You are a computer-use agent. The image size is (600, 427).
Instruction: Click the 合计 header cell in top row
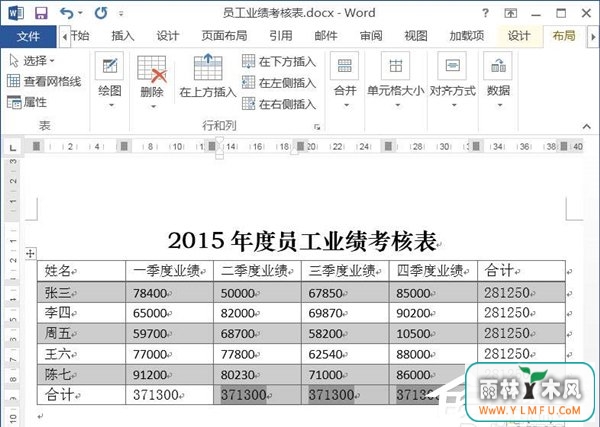[521, 271]
